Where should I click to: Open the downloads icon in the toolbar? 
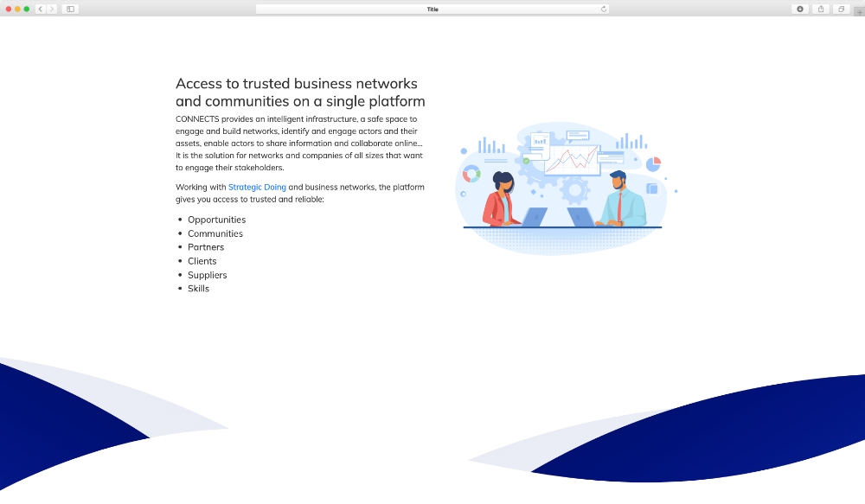800,9
